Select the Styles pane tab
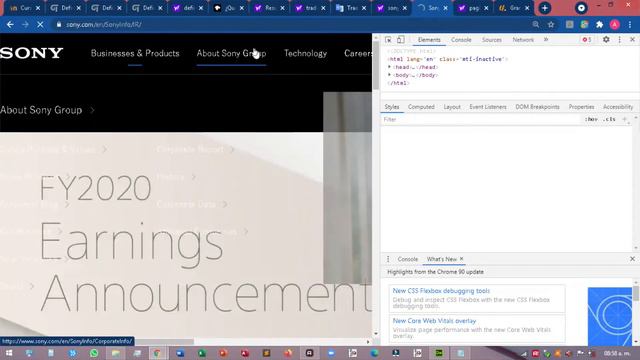 392,107
